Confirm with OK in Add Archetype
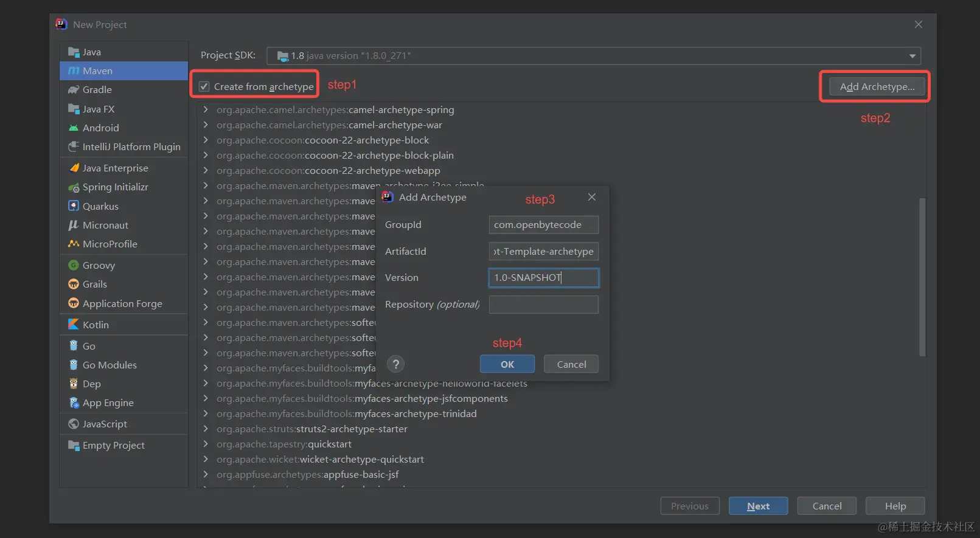 [507, 364]
